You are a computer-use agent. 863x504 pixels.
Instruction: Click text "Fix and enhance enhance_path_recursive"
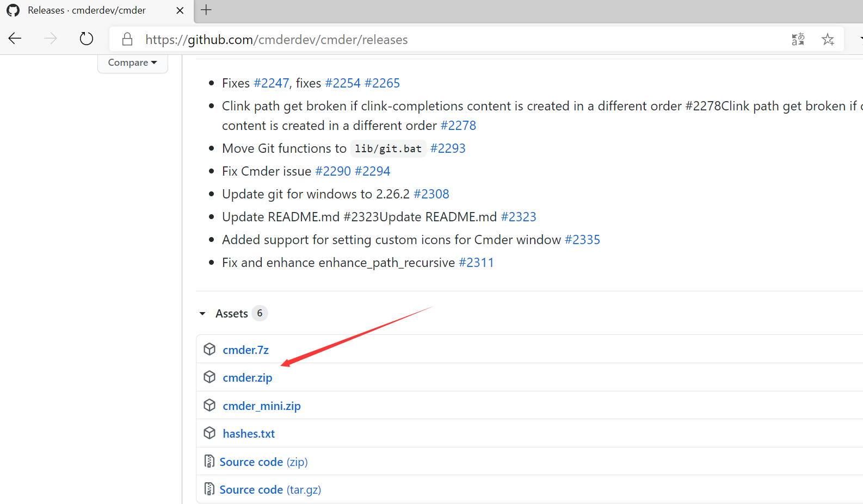click(338, 263)
